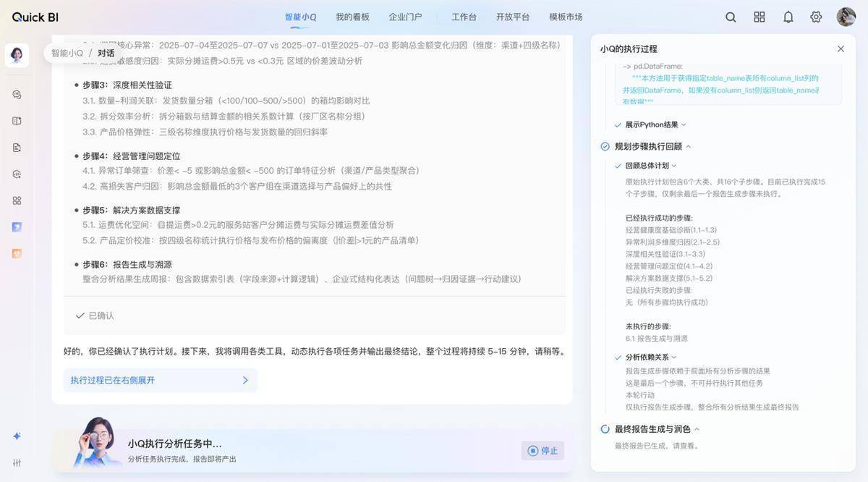Image resolution: width=868 pixels, height=482 pixels.
Task: Click 6.1 报告生成与溯源 line in panel
Action: 657,339
